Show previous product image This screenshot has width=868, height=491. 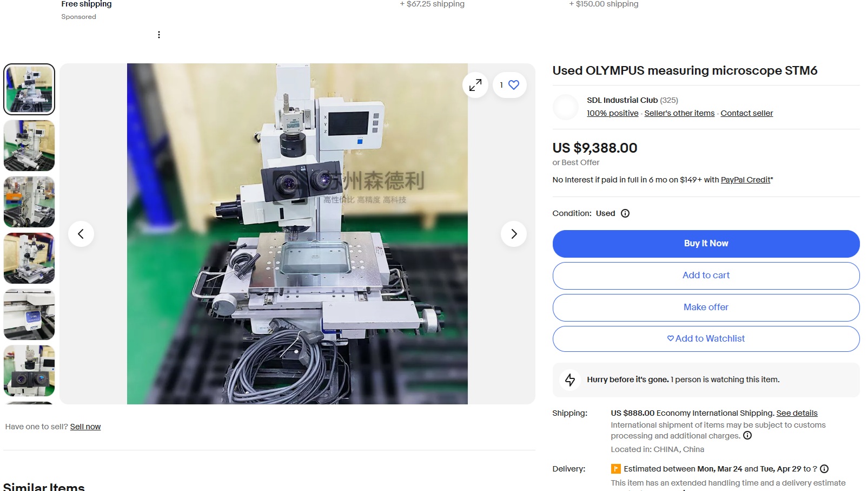point(81,234)
